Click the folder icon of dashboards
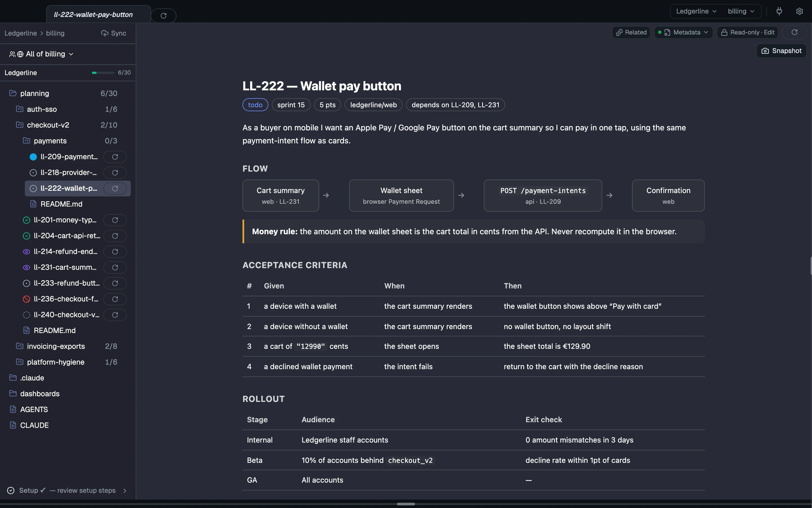Viewport: 812px width, 508px height. click(13, 393)
